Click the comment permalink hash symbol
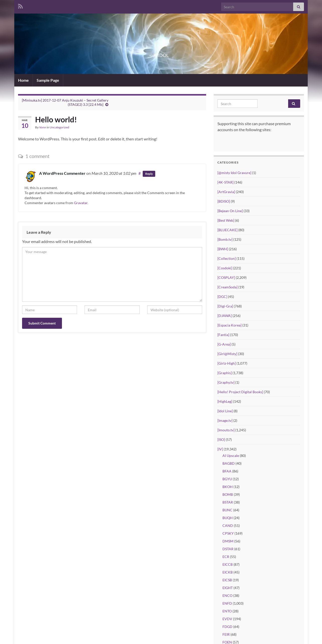Viewport: 322px width, 644px height. point(139,173)
